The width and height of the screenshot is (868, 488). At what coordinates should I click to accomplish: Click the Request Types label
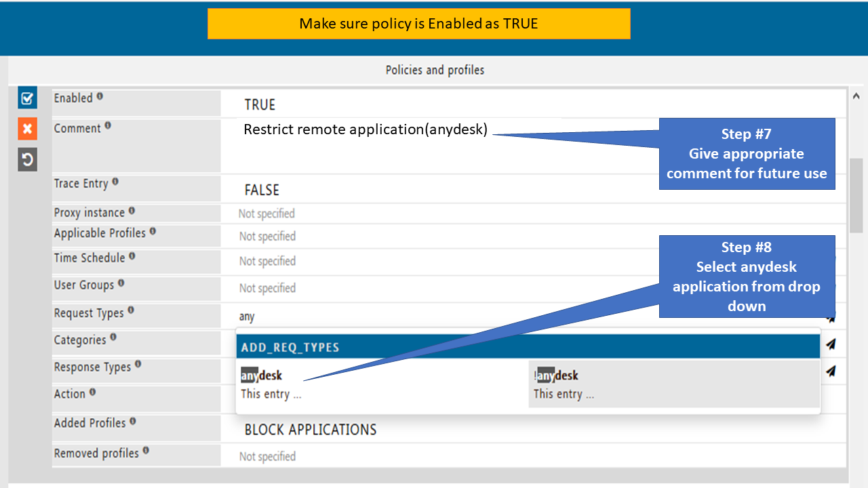click(x=89, y=313)
